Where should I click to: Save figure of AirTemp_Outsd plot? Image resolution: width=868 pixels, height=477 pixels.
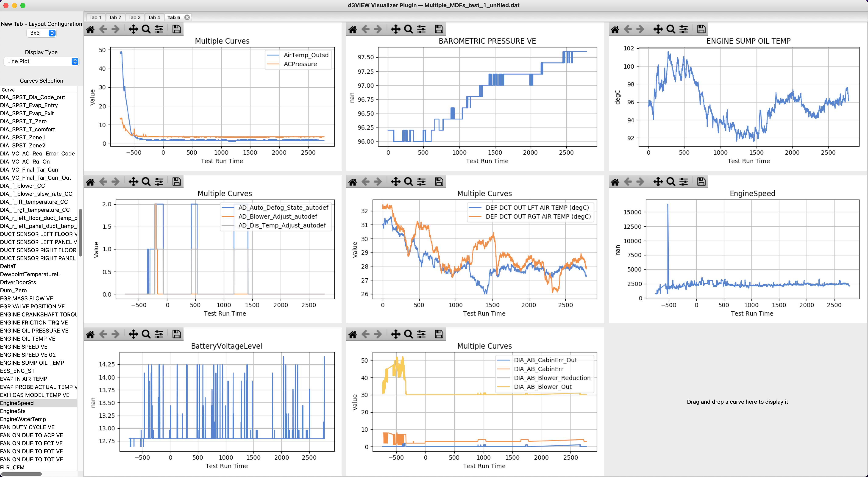177,29
